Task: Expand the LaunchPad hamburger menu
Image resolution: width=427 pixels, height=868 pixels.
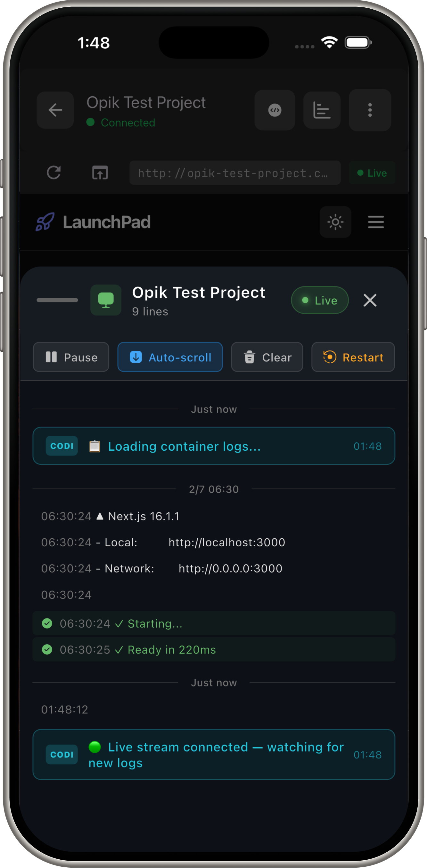Action: (376, 222)
